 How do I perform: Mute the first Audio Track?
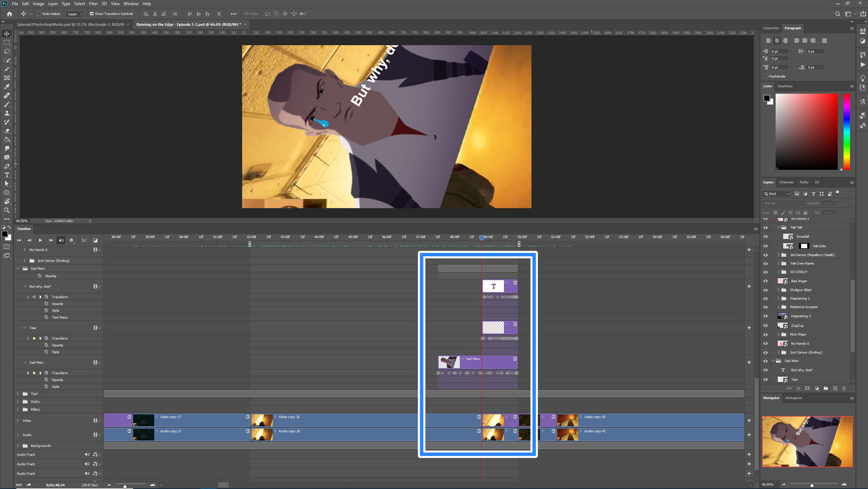[x=87, y=454]
